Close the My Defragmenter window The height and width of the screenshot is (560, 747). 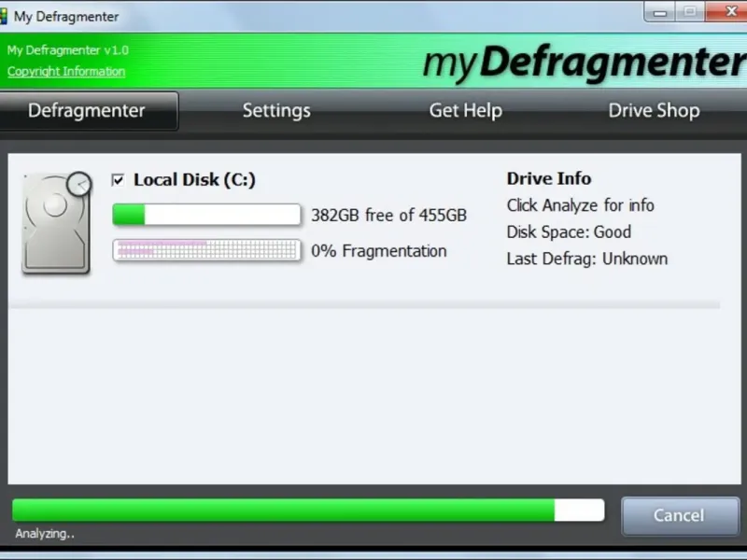727,11
